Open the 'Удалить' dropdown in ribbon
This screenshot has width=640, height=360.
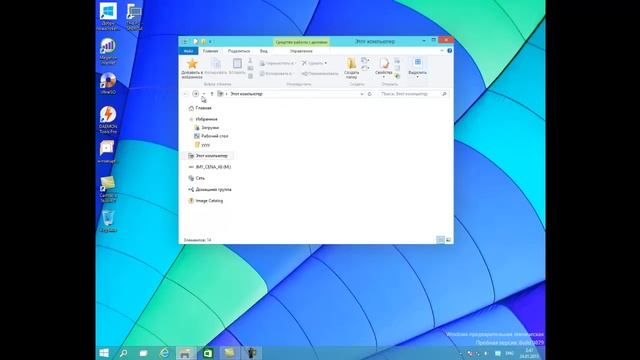pos(314,63)
